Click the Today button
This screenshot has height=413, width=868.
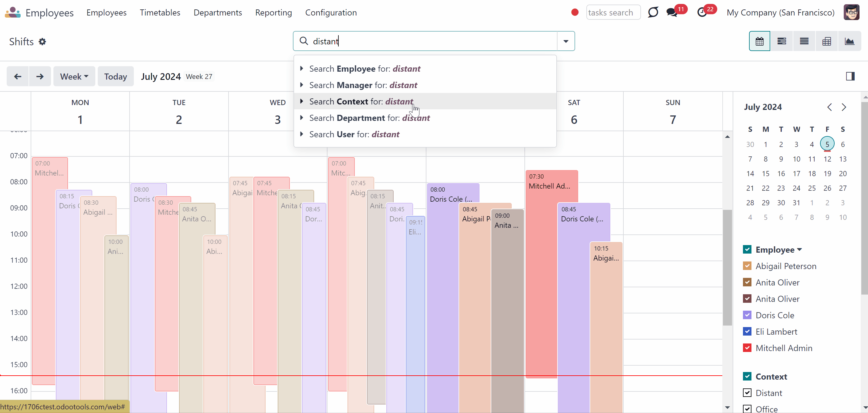pyautogui.click(x=115, y=77)
